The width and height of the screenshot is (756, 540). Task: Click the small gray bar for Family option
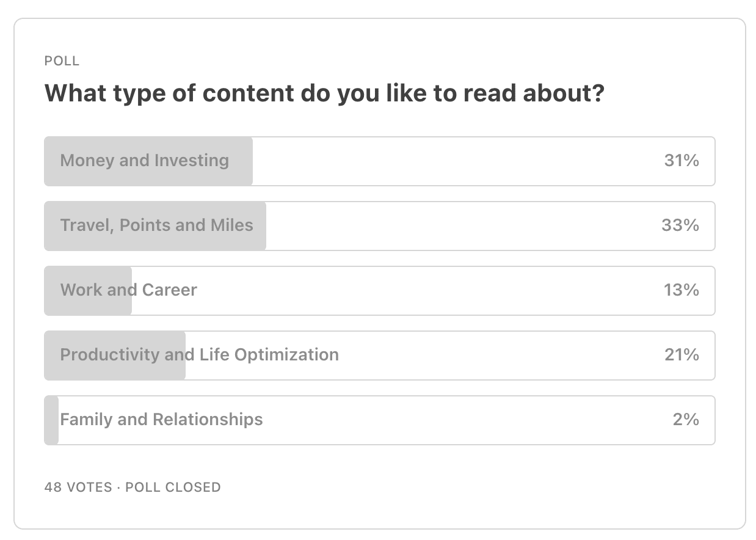point(51,420)
